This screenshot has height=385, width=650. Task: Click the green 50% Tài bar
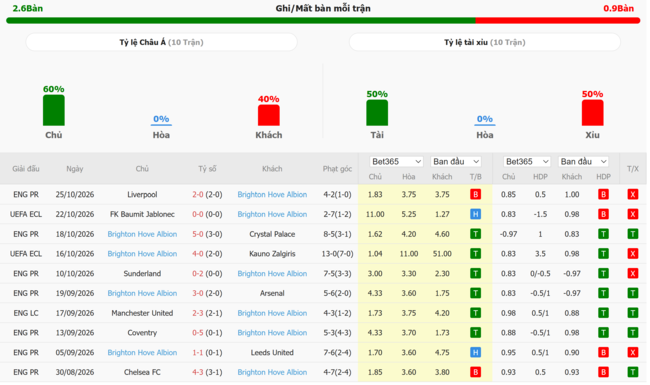tap(377, 113)
